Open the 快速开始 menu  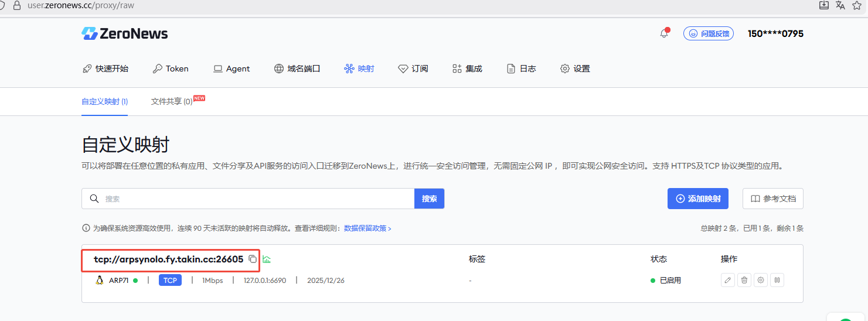click(105, 69)
